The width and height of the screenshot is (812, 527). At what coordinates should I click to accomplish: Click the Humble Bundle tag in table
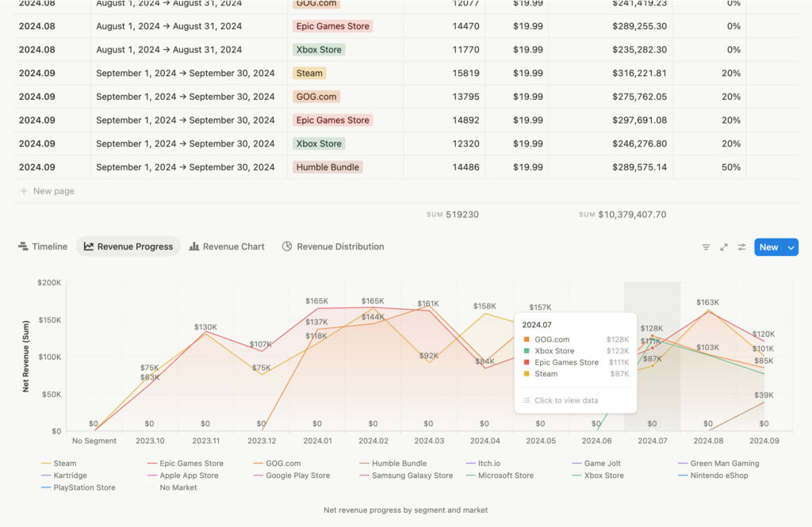(327, 167)
